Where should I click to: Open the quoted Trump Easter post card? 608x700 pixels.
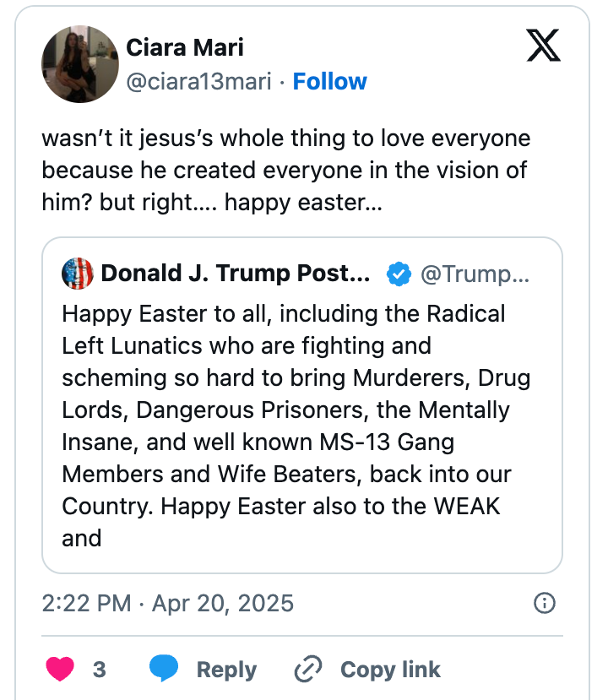click(302, 405)
